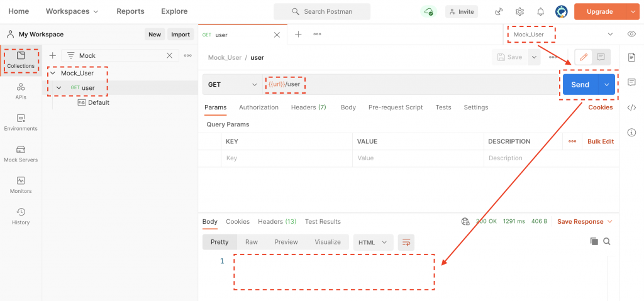Copy the response body

coord(594,241)
